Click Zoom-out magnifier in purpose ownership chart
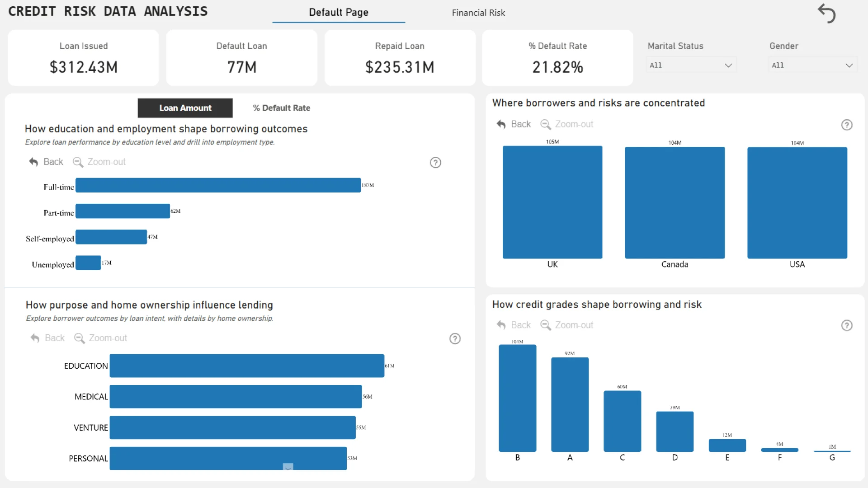This screenshot has height=488, width=868. [80, 338]
